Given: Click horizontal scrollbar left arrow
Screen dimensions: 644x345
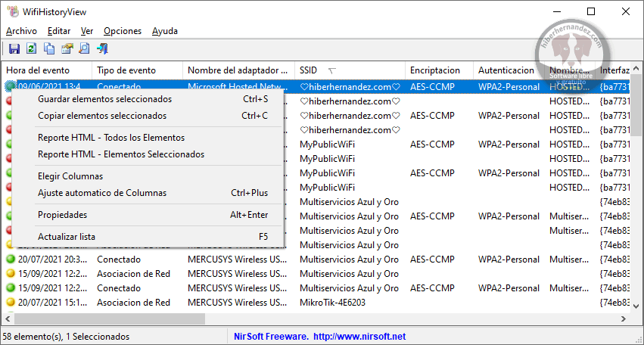Looking at the screenshot, I should 8,319.
